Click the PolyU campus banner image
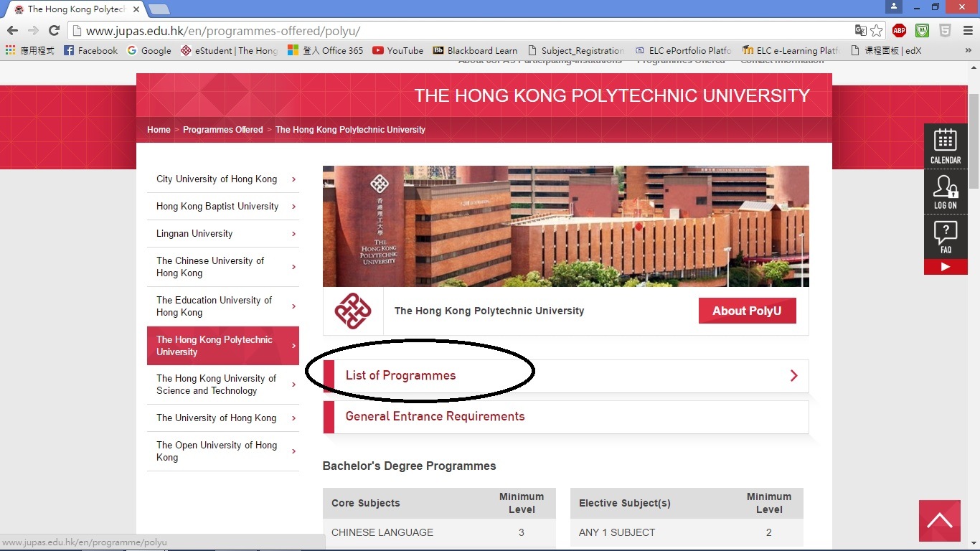This screenshot has height=551, width=980. pyautogui.click(x=566, y=227)
